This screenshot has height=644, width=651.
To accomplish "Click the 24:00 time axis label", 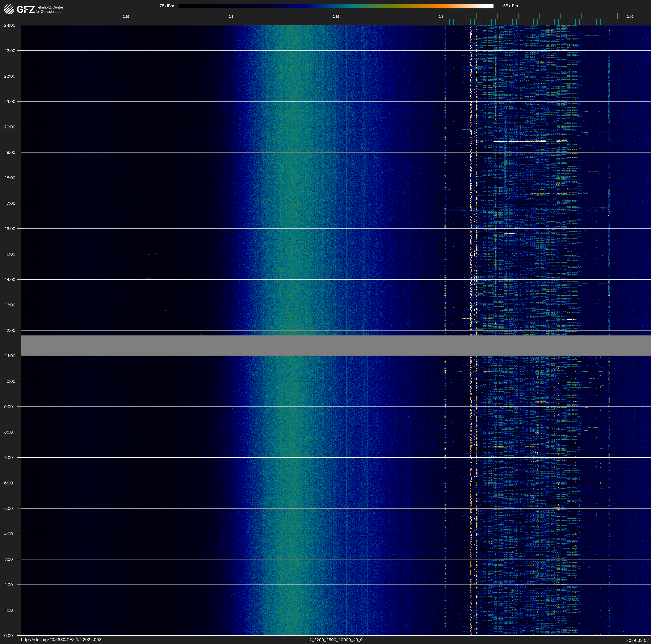I will tap(10, 25).
